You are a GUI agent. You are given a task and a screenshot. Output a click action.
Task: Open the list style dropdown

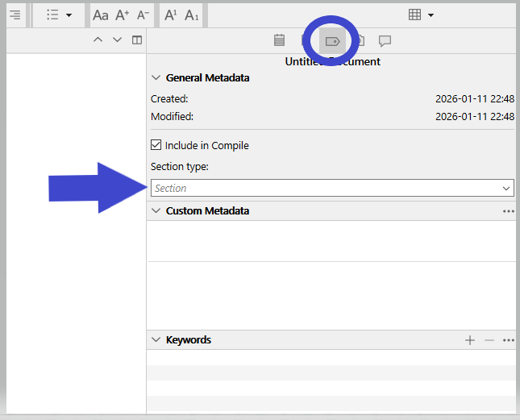pos(59,15)
